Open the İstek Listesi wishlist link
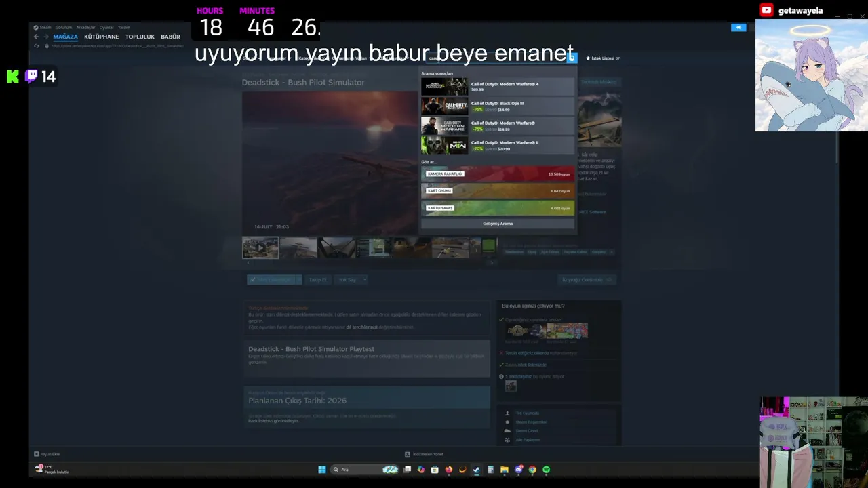The image size is (868, 488). [603, 58]
